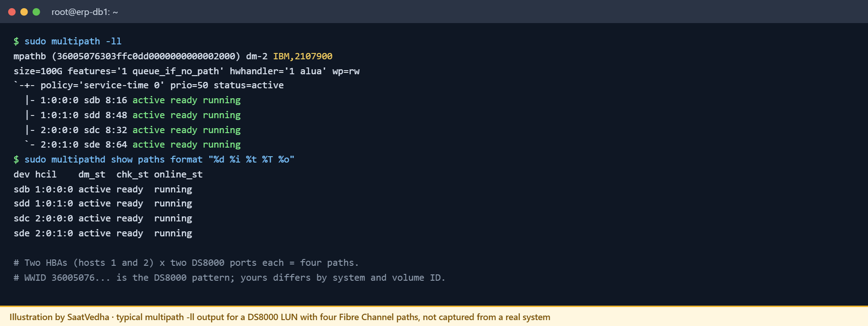
Task: Select the features='1 queue_if_no_path' setting
Action: point(146,71)
